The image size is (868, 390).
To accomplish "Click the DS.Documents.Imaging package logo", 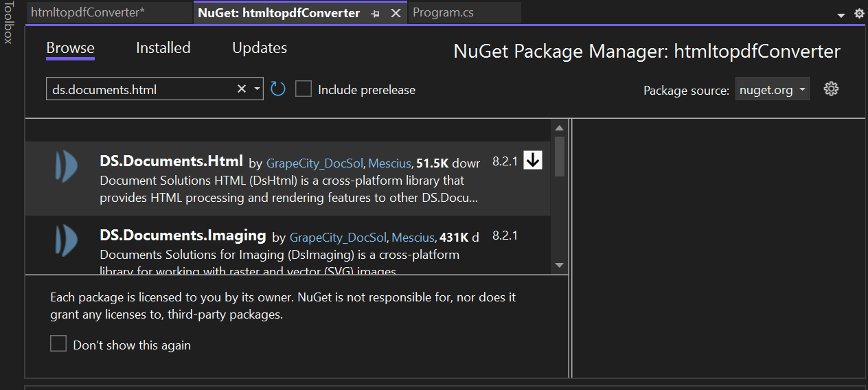I will point(65,240).
